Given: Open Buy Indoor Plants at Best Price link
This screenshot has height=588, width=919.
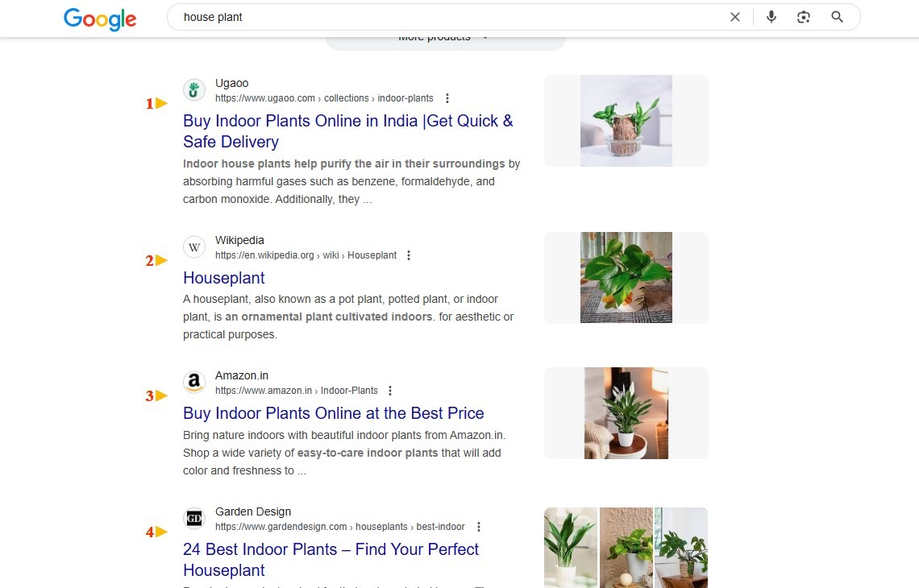Looking at the screenshot, I should (334, 413).
